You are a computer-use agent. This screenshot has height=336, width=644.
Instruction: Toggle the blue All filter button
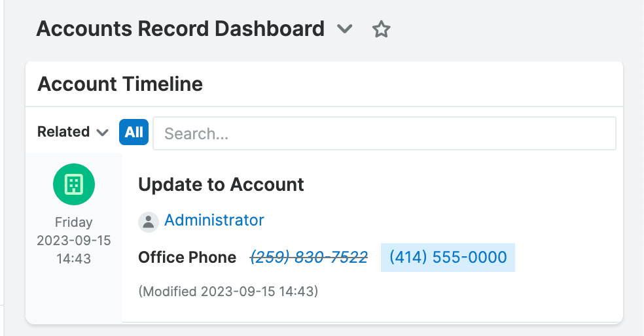click(134, 132)
